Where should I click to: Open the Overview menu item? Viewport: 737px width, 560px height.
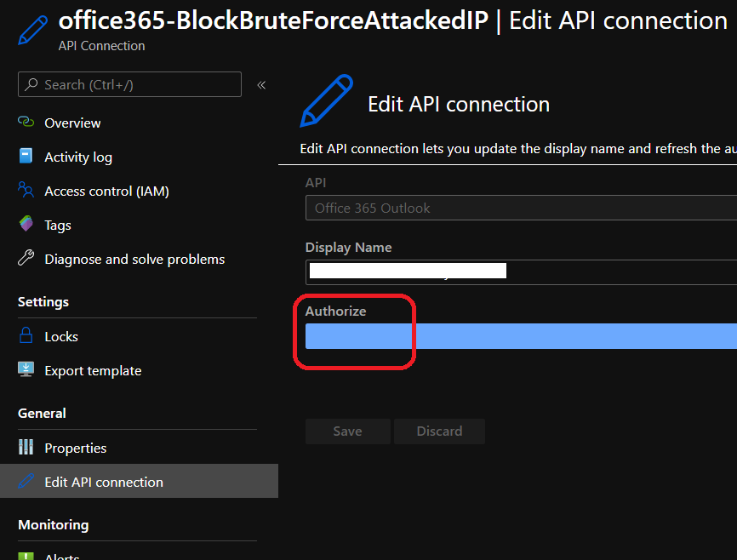(x=72, y=123)
